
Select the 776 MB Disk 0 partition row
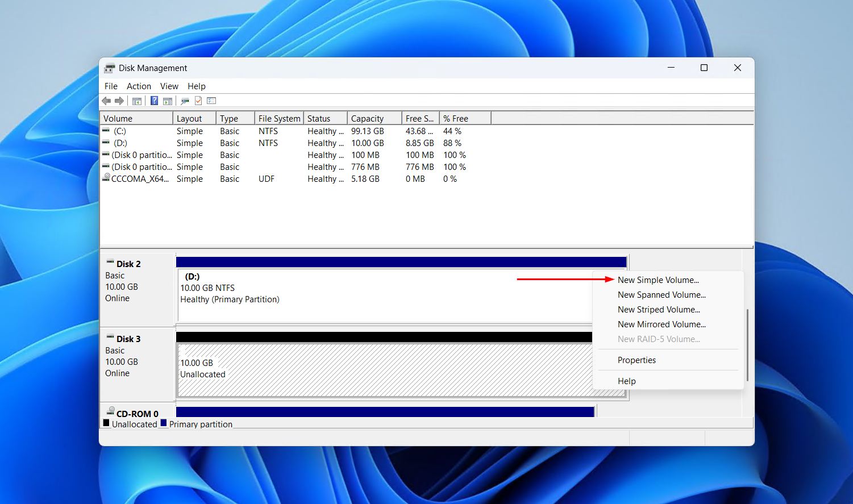click(296, 167)
